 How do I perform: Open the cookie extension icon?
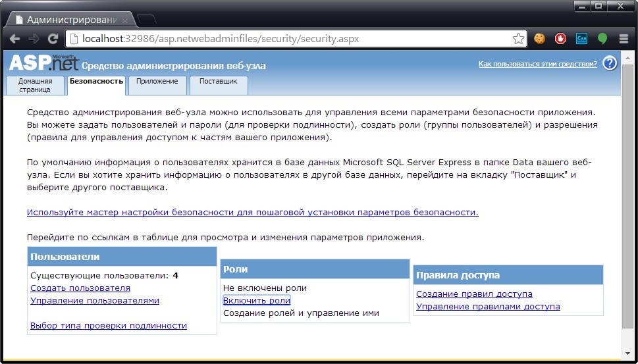pos(539,39)
